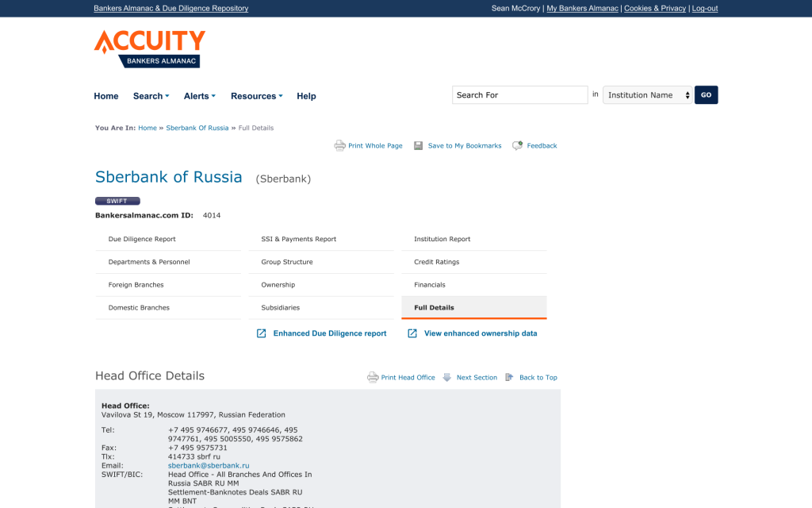The image size is (812, 508).
Task: Click the down arrow Next Section icon
Action: pyautogui.click(x=447, y=377)
